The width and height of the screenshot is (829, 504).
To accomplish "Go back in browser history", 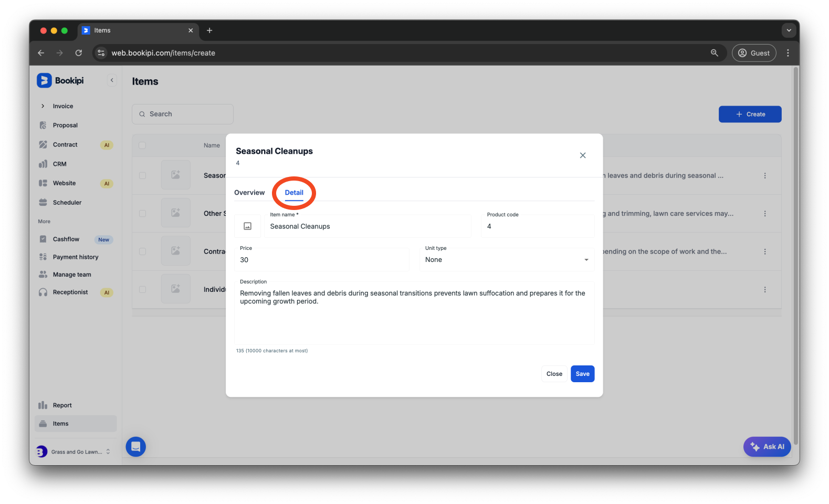I will point(41,53).
